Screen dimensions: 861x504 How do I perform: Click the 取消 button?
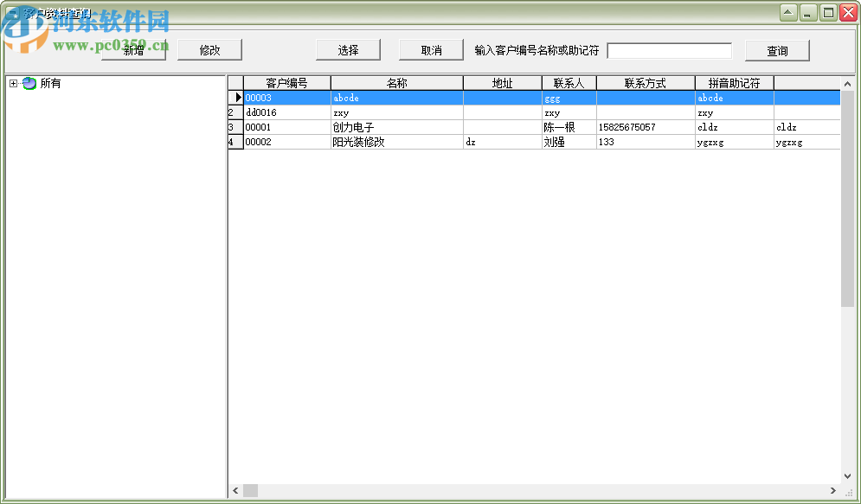(x=431, y=50)
